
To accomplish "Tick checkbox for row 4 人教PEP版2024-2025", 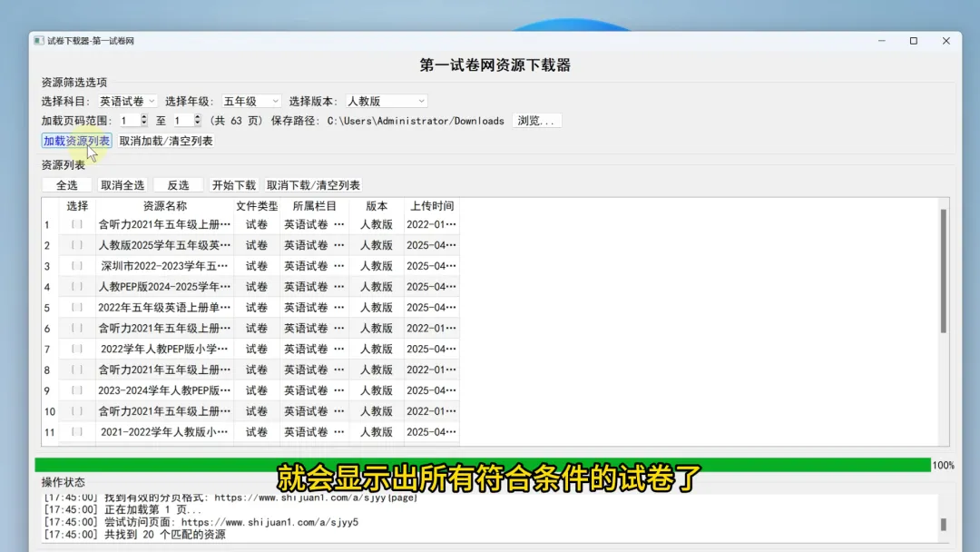I will [77, 286].
